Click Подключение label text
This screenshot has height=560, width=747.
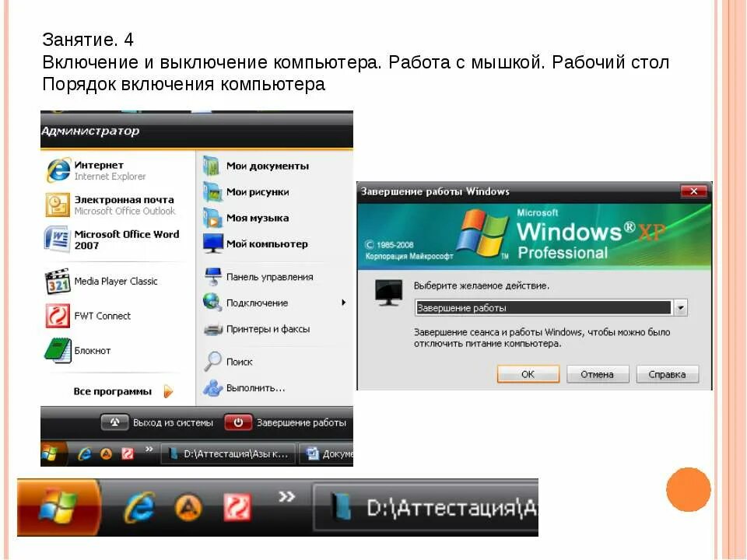click(x=257, y=303)
